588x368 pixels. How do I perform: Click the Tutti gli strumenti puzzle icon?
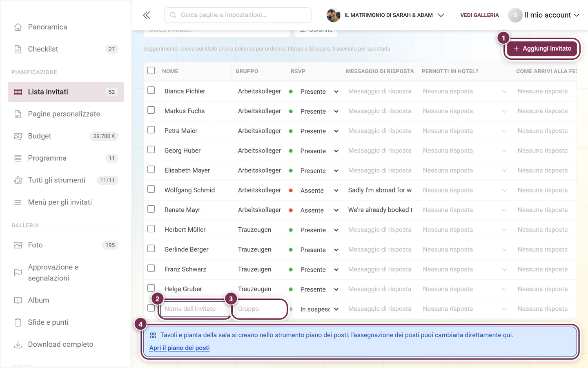pyautogui.click(x=18, y=180)
